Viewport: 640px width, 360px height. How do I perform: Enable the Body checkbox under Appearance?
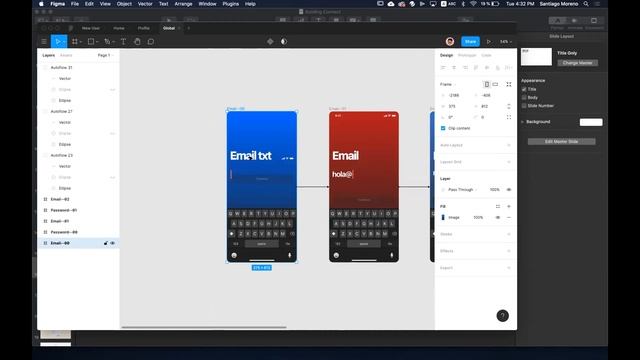click(x=524, y=98)
